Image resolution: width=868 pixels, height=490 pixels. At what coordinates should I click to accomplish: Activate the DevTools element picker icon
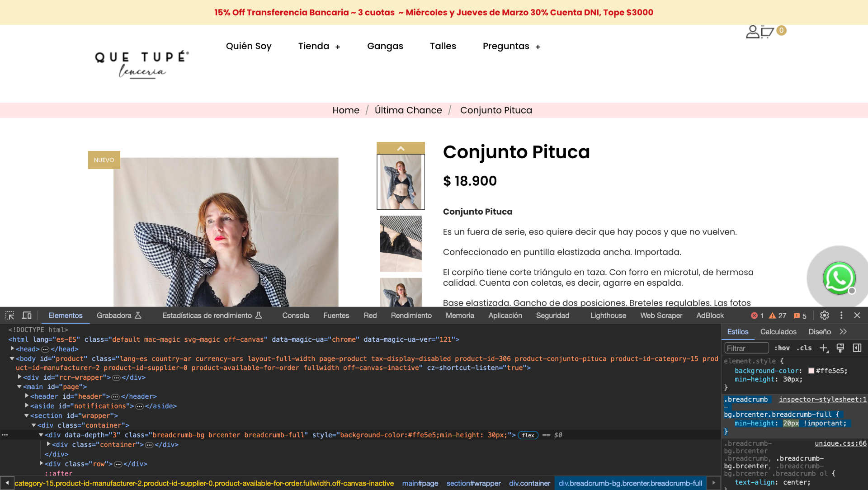pyautogui.click(x=10, y=316)
